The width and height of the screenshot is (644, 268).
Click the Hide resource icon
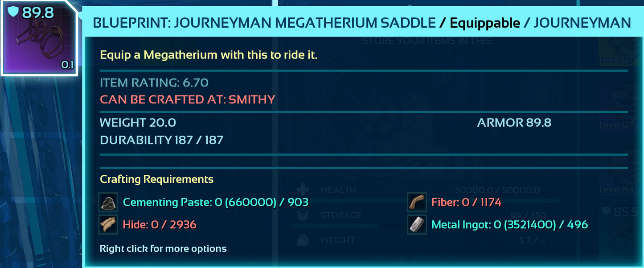(108, 224)
